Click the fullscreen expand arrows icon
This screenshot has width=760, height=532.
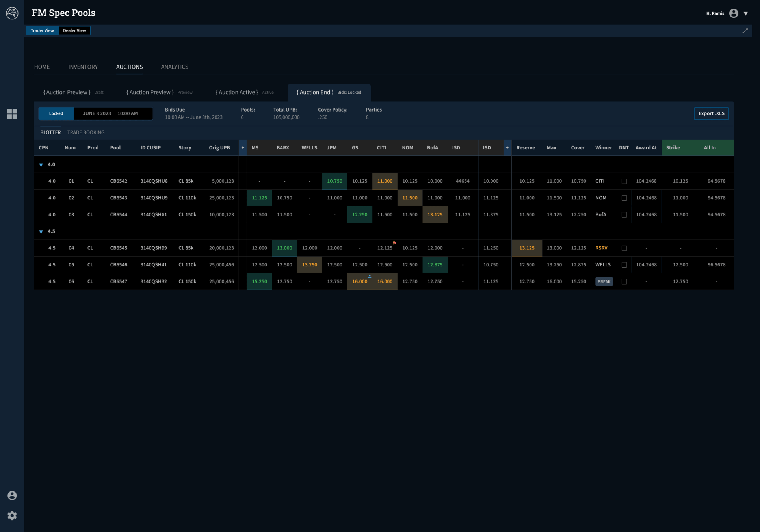[x=745, y=31]
